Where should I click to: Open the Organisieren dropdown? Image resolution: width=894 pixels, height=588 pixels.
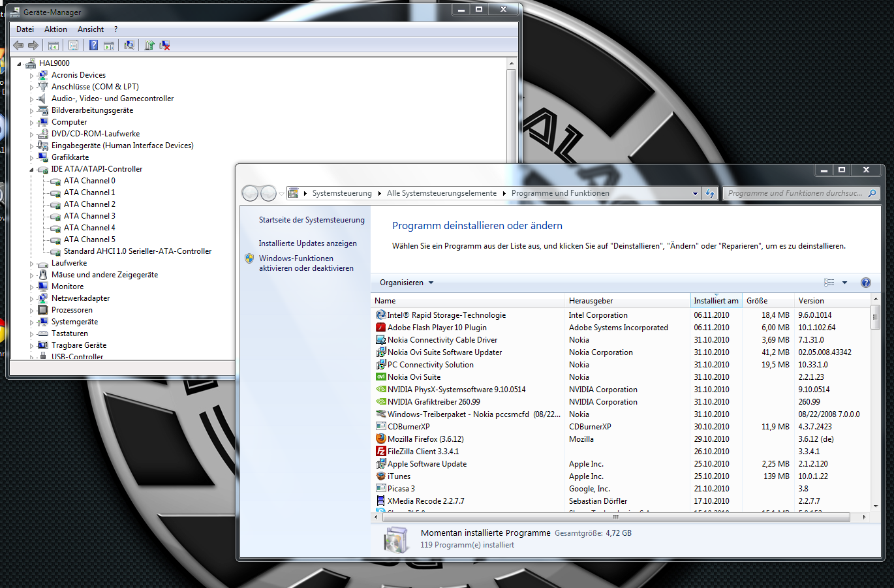(407, 283)
